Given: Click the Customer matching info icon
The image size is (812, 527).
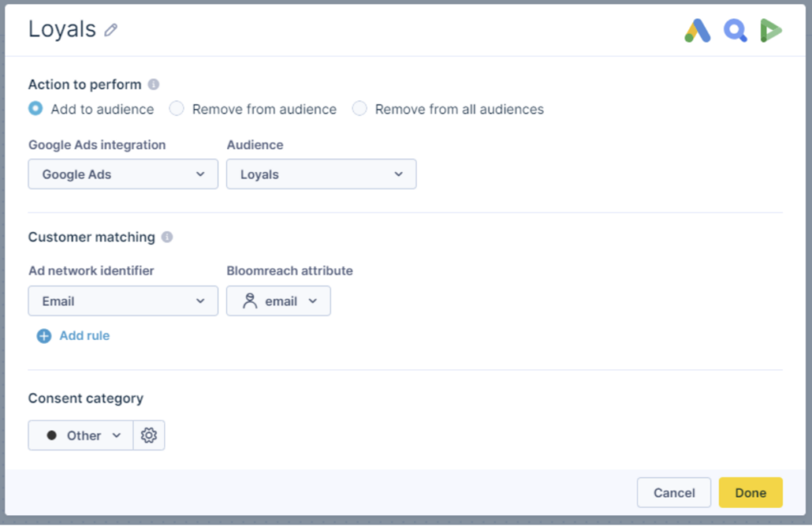Looking at the screenshot, I should (x=167, y=237).
